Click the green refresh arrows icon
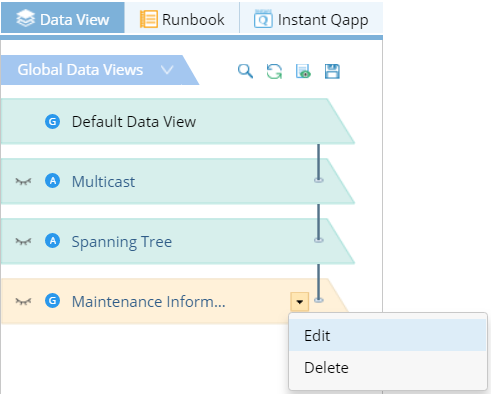Screen dimensions: 491x394 [274, 71]
